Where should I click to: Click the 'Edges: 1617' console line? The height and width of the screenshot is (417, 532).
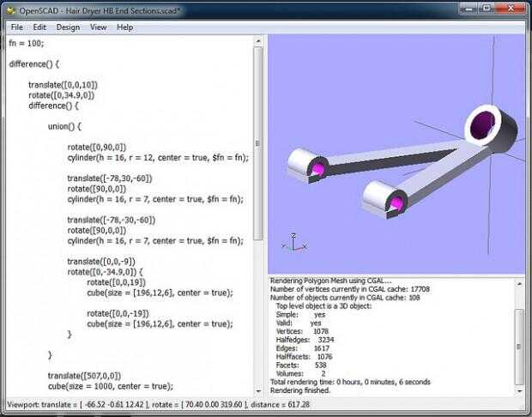pyautogui.click(x=303, y=348)
